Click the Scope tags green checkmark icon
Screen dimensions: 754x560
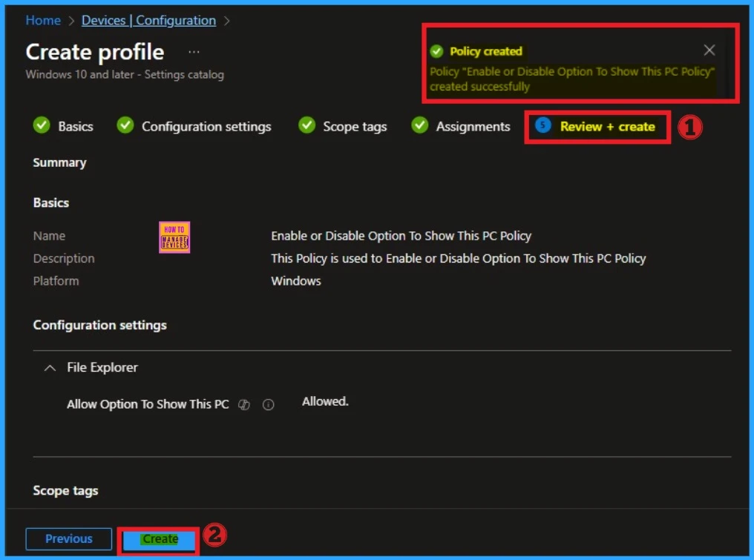306,125
